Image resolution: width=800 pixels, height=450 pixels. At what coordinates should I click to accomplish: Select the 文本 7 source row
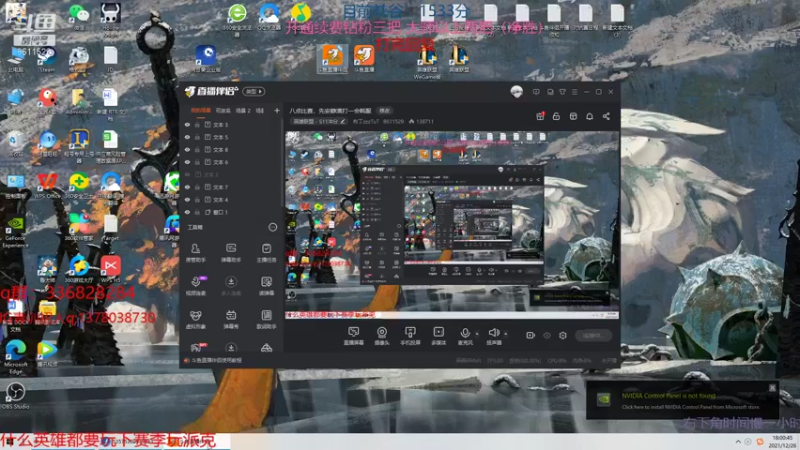pyautogui.click(x=232, y=187)
